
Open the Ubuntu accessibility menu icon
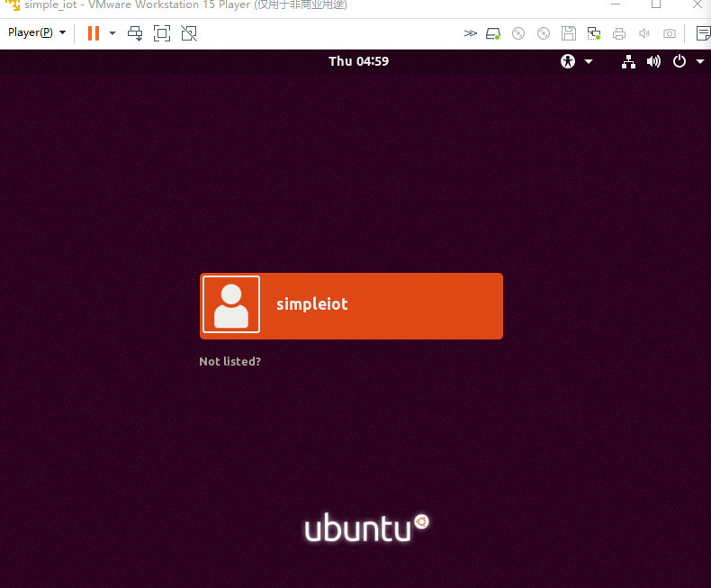tap(568, 61)
